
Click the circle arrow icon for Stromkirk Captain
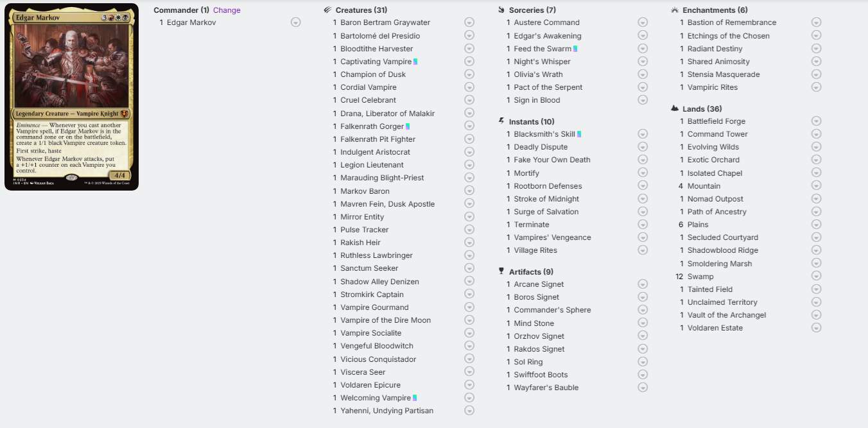coord(469,295)
